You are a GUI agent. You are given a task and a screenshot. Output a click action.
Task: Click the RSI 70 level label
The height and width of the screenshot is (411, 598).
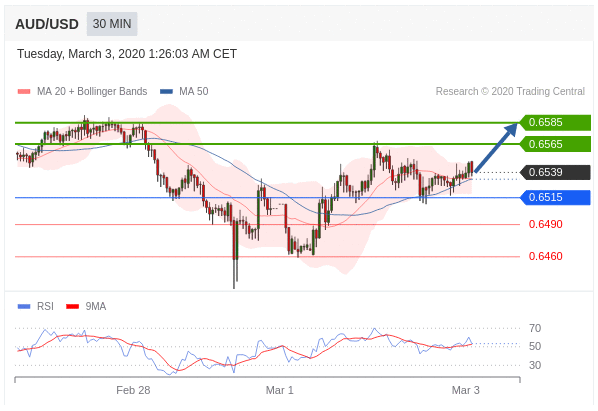point(535,328)
